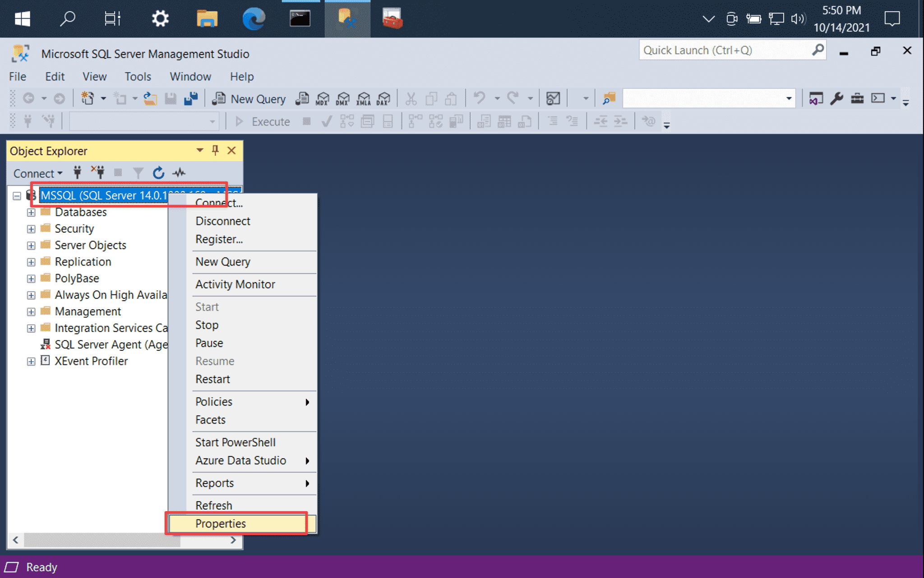
Task: Expand the Server Objects node
Action: click(31, 246)
